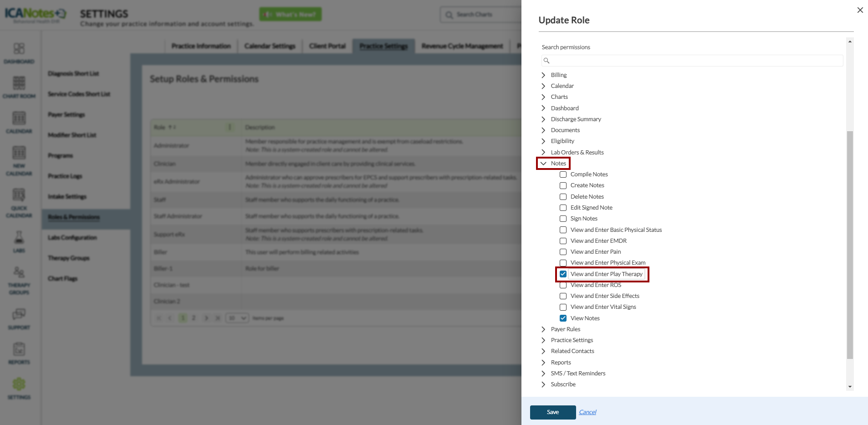Screen dimensions: 868x425
Task: Enable the Create Notes permission
Action: (x=563, y=185)
